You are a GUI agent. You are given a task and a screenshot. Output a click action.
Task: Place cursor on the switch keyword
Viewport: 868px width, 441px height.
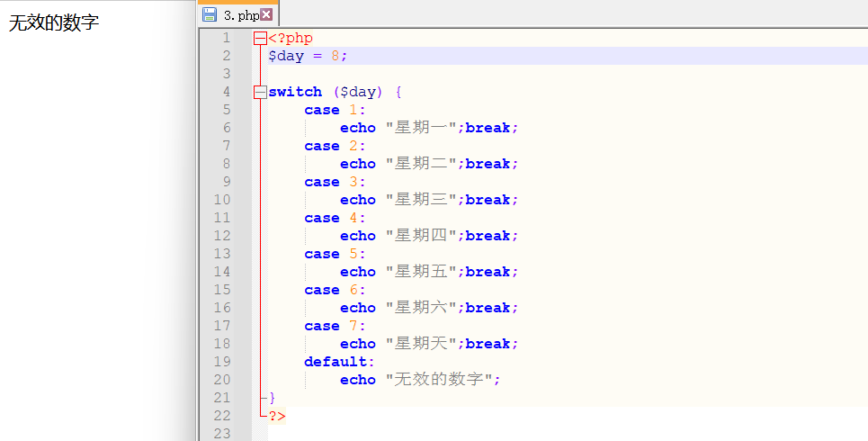pyautogui.click(x=295, y=92)
